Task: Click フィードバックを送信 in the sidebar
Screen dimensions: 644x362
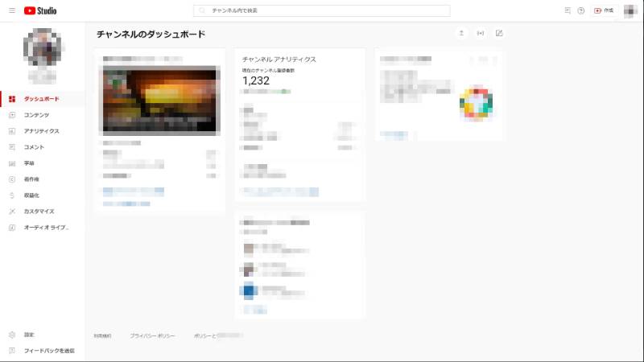Action: pyautogui.click(x=43, y=351)
